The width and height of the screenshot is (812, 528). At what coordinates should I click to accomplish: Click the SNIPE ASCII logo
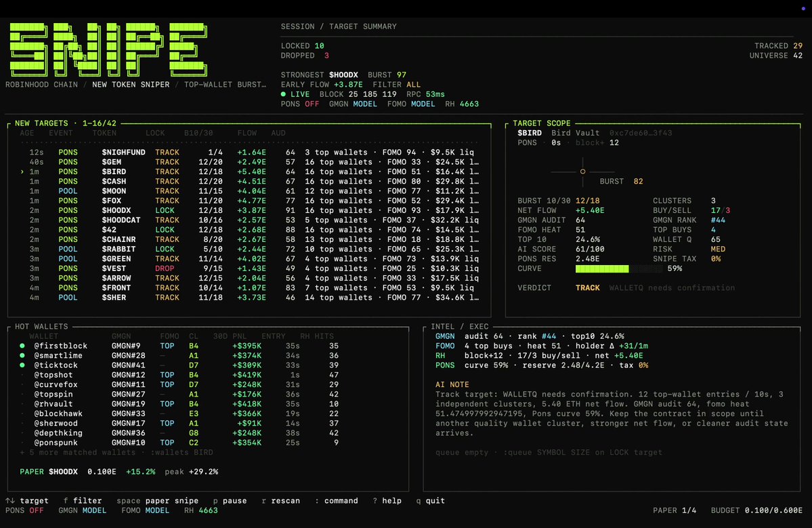[109, 49]
